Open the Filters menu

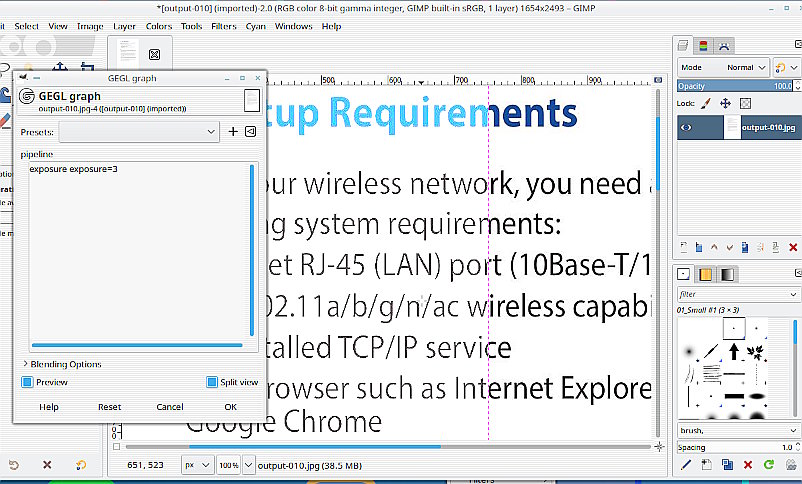[224, 26]
